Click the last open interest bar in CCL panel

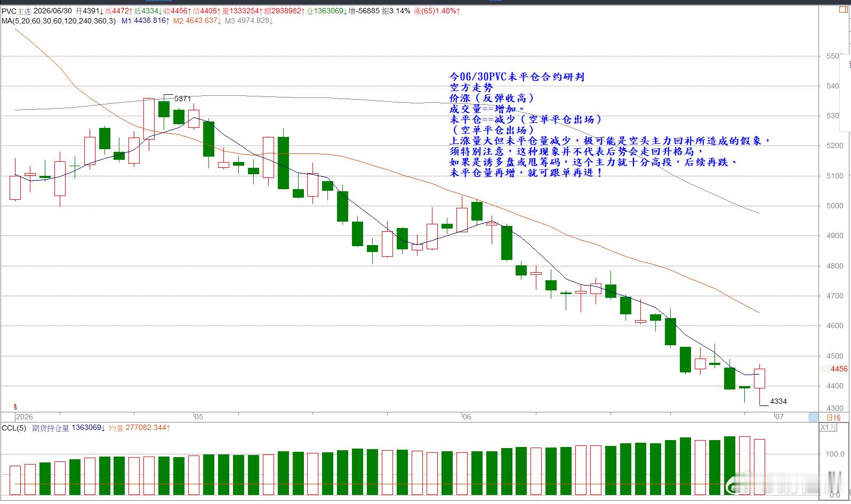tap(760, 467)
